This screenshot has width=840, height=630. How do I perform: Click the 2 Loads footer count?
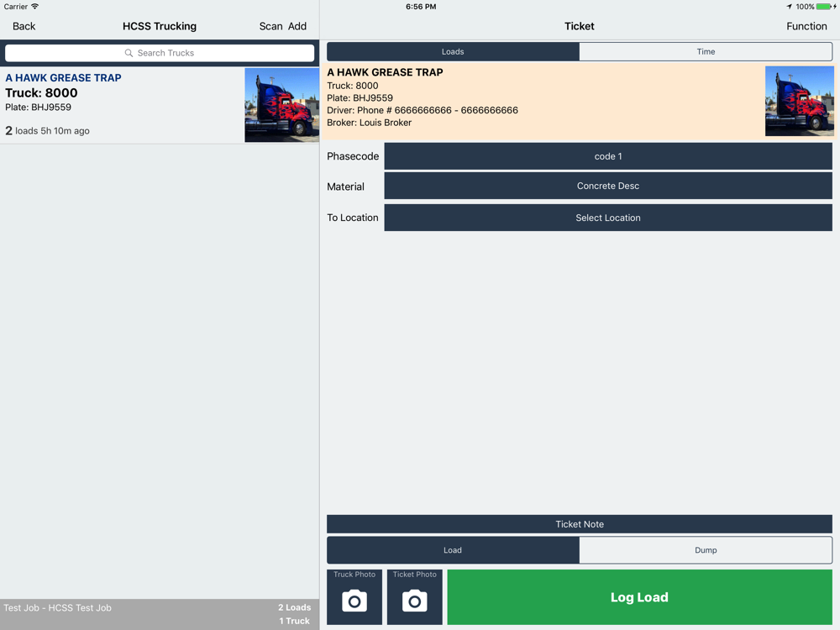[294, 607]
